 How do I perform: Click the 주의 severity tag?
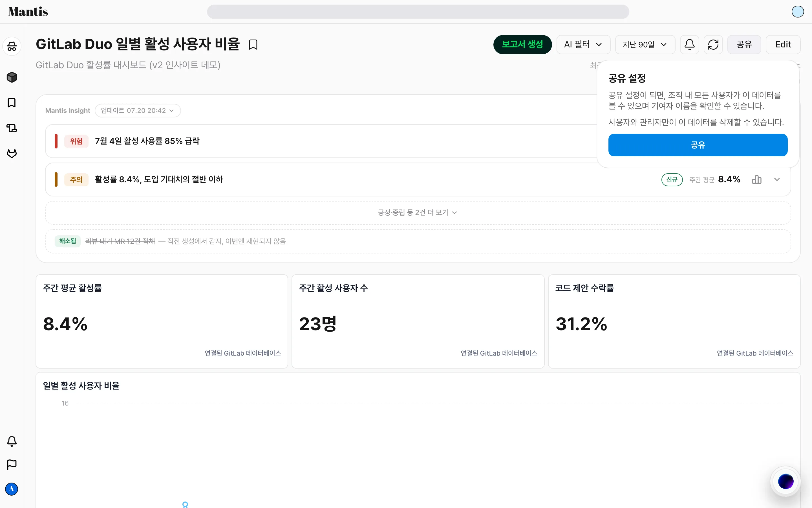tap(76, 179)
